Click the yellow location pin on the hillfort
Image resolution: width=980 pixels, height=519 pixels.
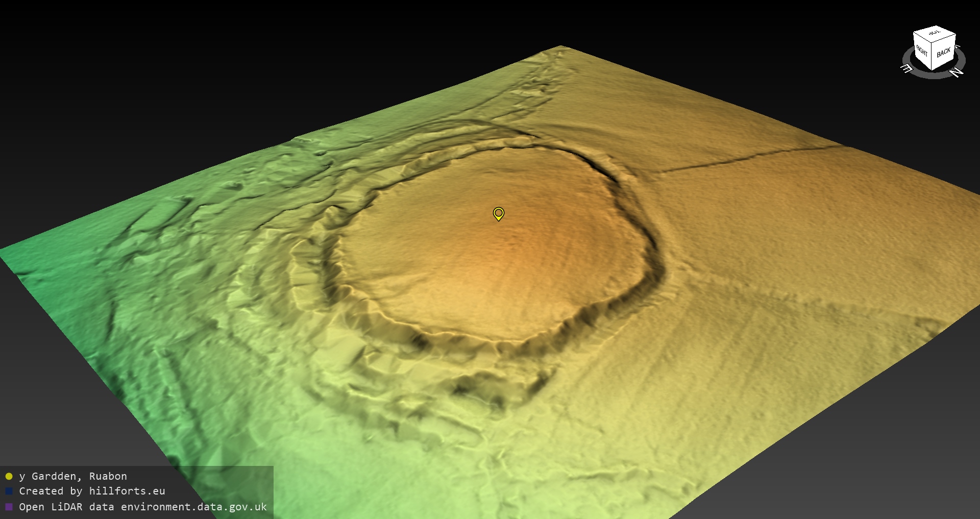(498, 213)
